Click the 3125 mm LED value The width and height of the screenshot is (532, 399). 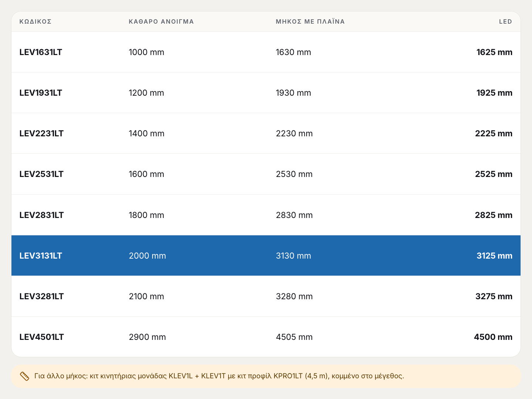494,256
